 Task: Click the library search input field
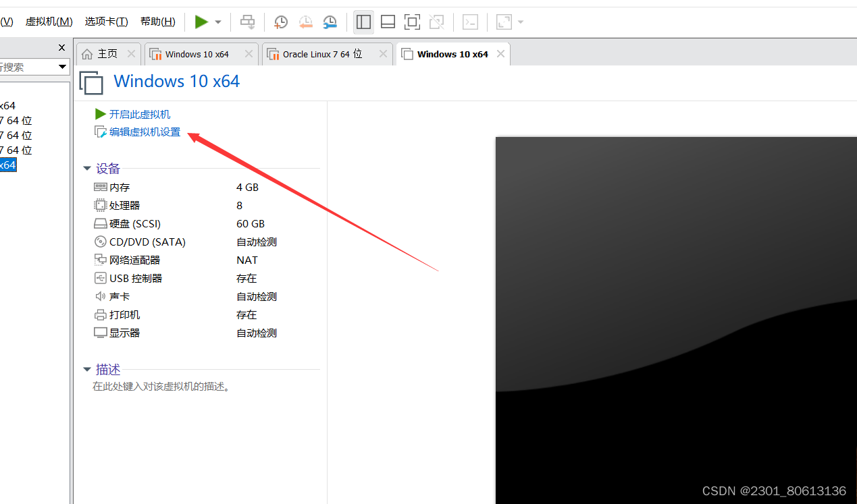tap(27, 67)
